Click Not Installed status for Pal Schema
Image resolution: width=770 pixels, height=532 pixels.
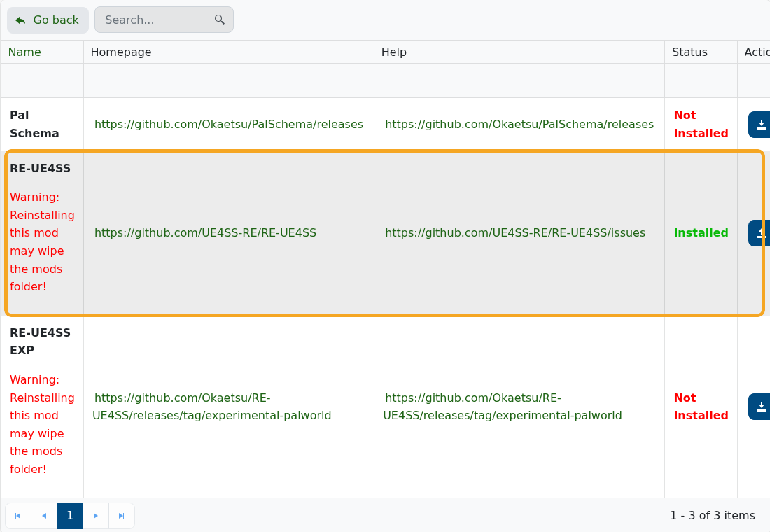click(x=701, y=125)
